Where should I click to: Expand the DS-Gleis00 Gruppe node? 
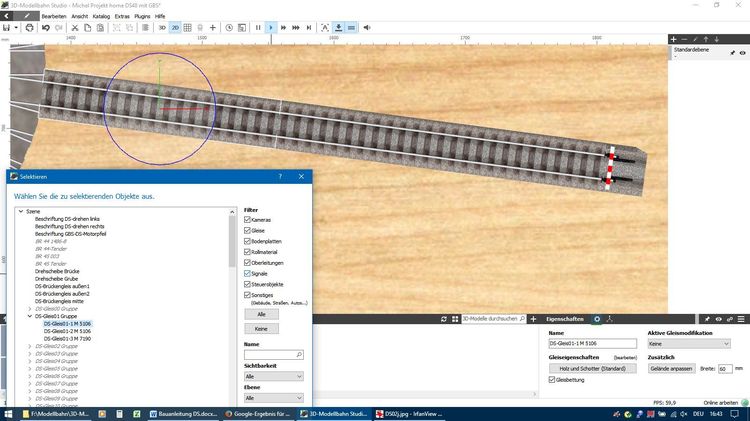(30, 309)
